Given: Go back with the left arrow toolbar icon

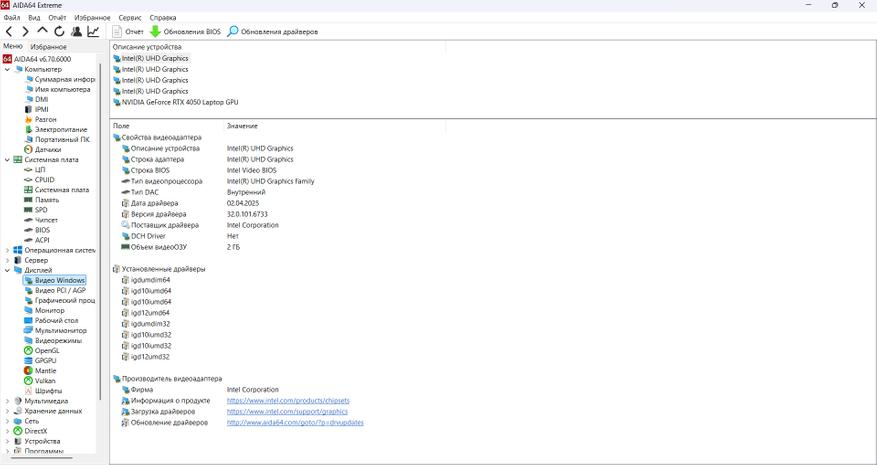Looking at the screenshot, I should [x=9, y=32].
